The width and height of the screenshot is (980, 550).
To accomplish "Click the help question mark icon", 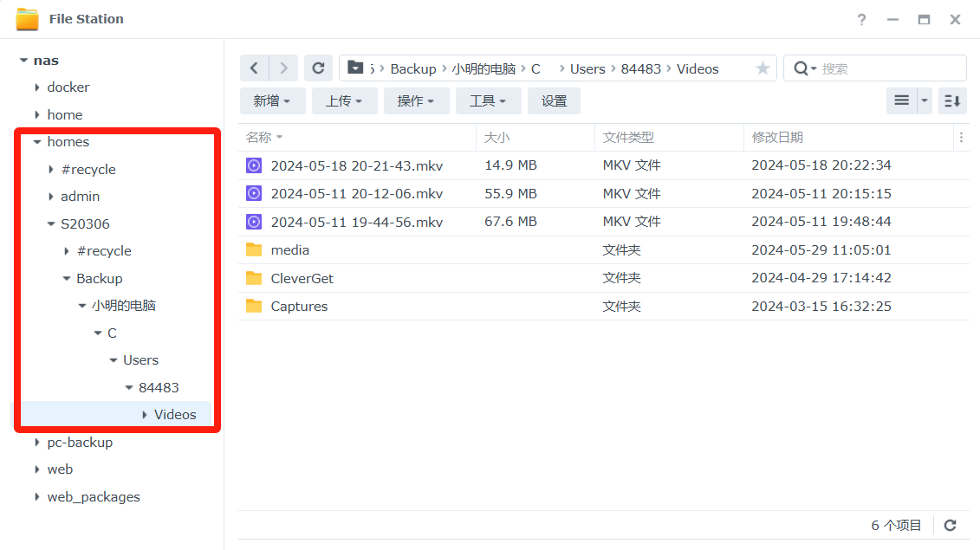I will [x=861, y=19].
